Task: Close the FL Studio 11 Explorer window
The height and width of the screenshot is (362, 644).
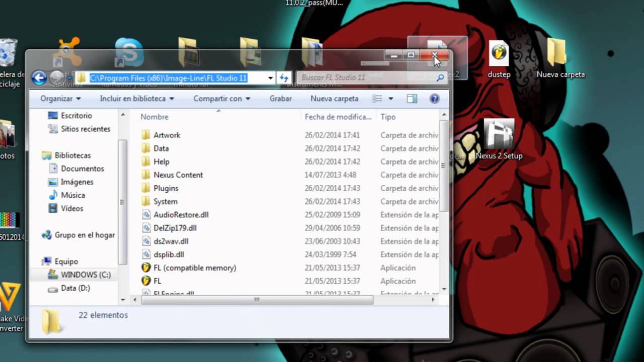Action: point(435,55)
